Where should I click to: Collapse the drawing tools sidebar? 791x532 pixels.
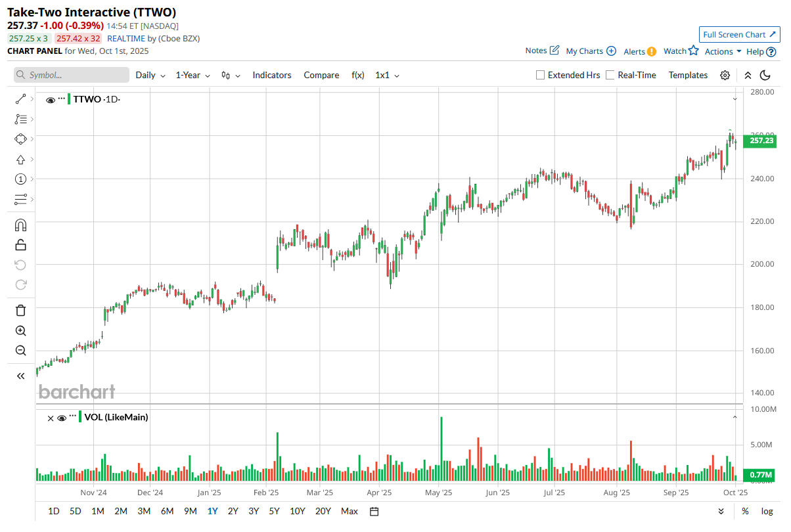[x=20, y=376]
